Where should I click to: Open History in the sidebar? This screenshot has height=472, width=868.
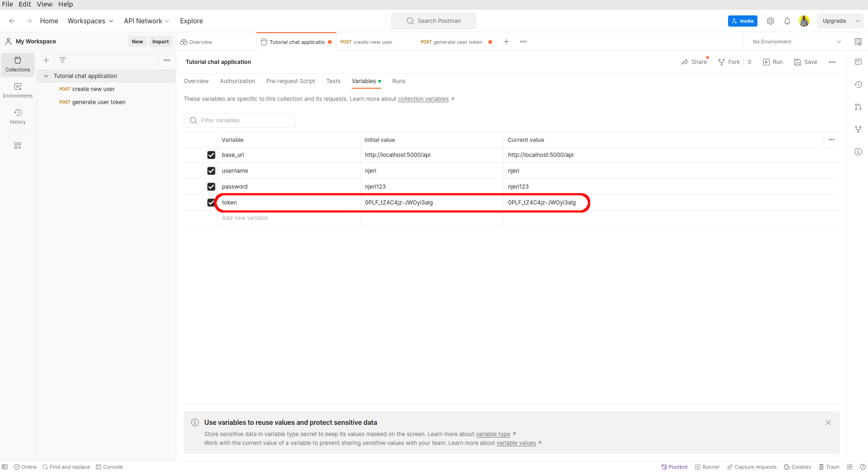pos(18,117)
